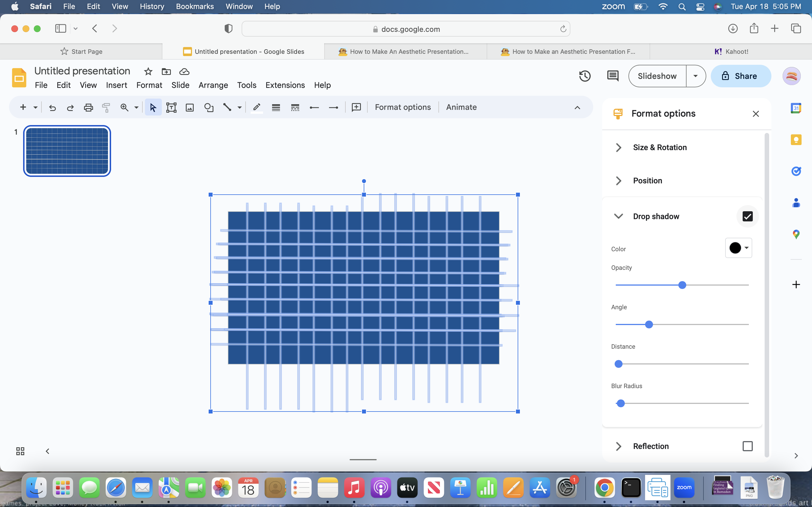The height and width of the screenshot is (507, 812).
Task: Toggle the Drop shadow checkbox on
Action: coord(747,216)
